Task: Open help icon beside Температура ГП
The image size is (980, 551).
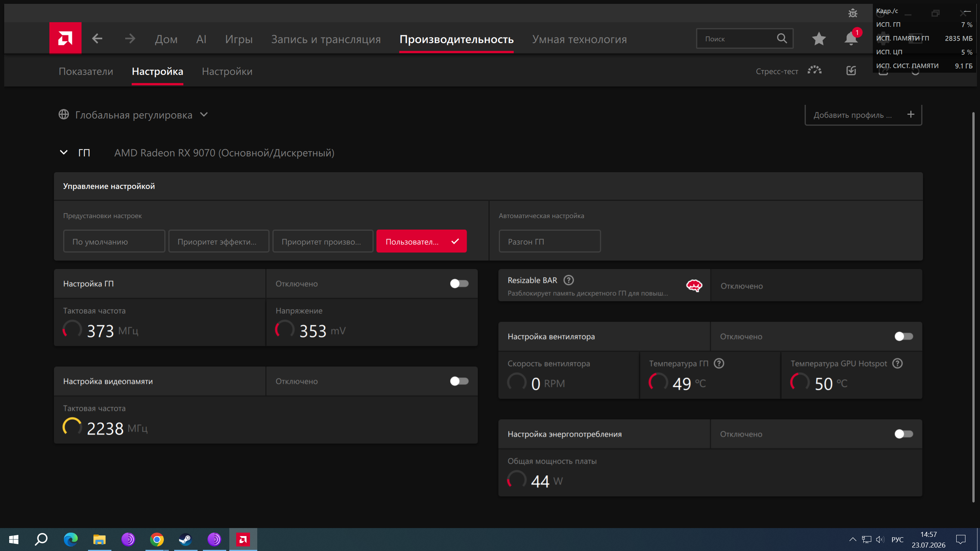Action: [719, 364]
